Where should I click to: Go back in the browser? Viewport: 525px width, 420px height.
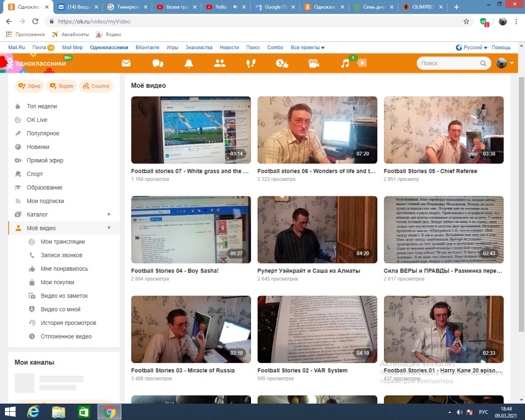[9, 21]
